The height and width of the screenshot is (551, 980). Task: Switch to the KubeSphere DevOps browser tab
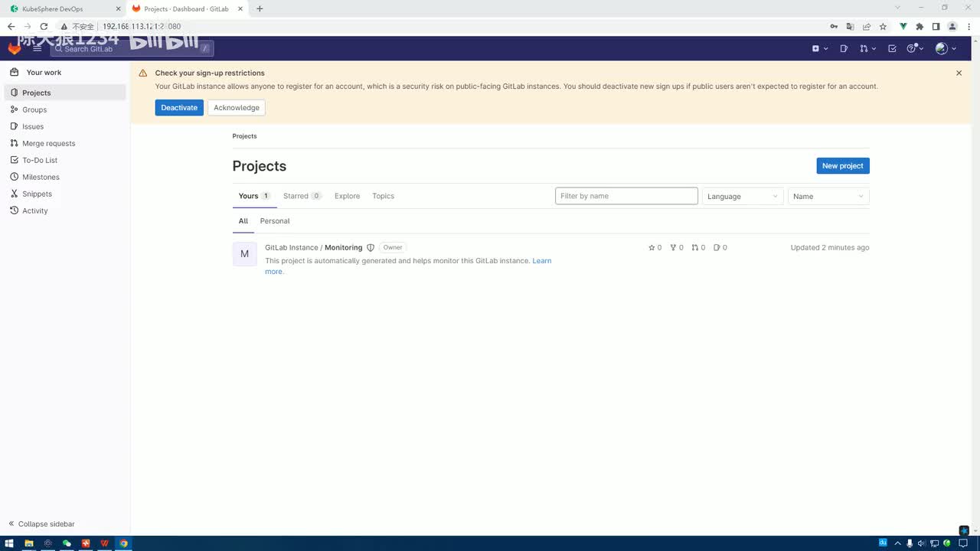point(63,8)
